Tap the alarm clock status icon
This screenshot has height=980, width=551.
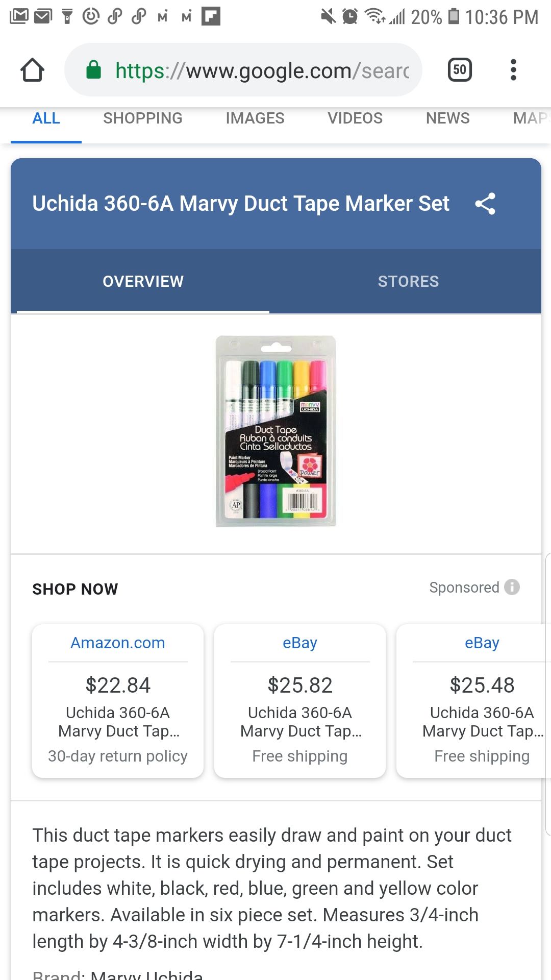click(x=350, y=16)
